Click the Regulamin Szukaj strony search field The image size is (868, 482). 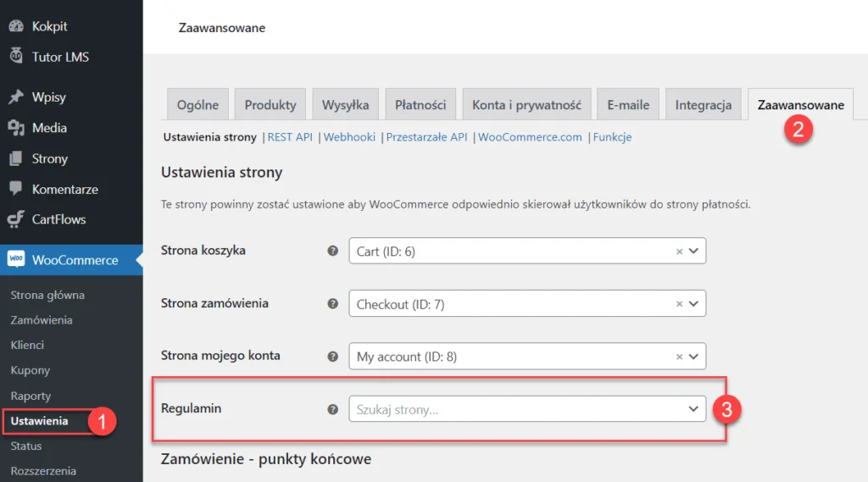[527, 409]
